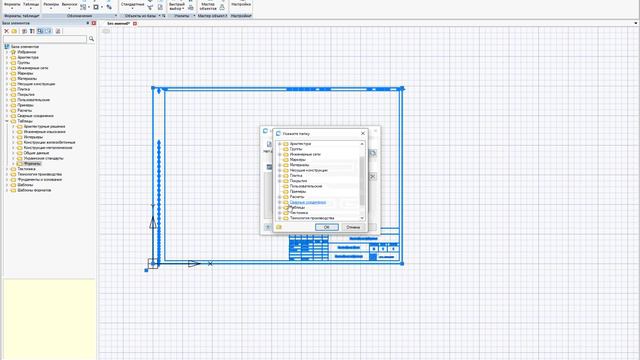Select Материалы in the left tree

pyautogui.click(x=27, y=79)
